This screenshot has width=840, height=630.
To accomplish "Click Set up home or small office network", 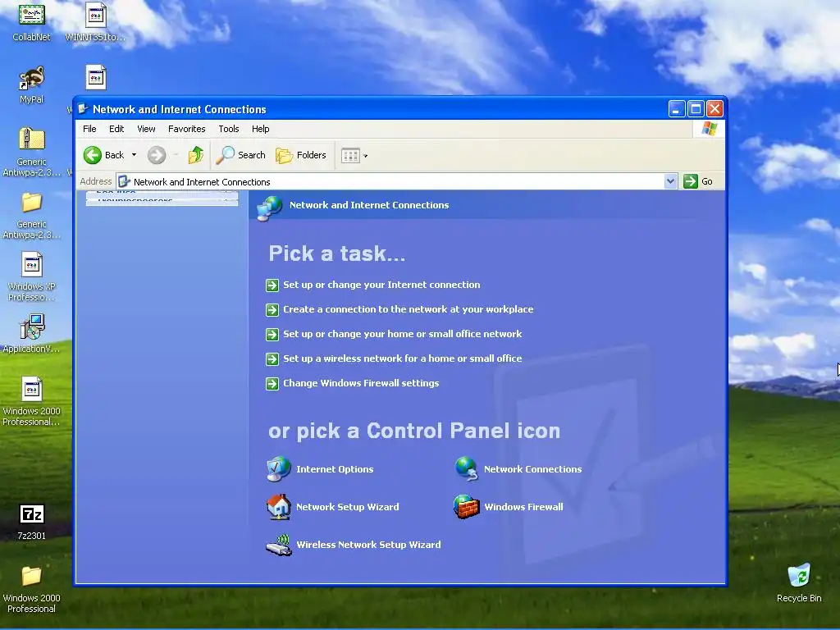I will [x=402, y=334].
